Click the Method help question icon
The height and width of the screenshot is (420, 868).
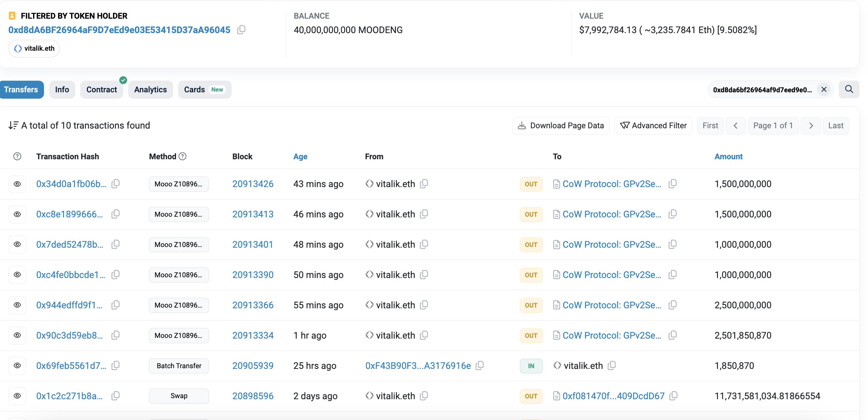click(182, 156)
